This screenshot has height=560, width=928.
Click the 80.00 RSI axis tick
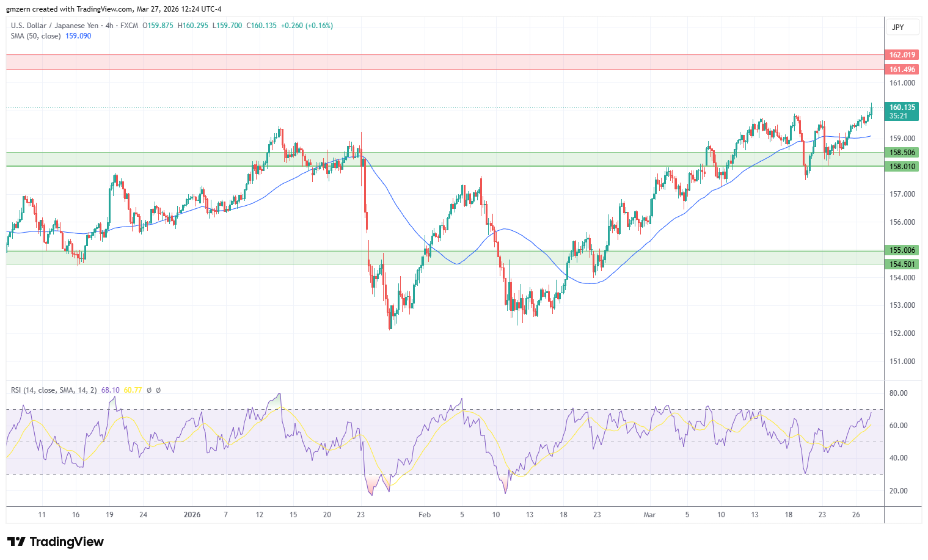coord(899,393)
